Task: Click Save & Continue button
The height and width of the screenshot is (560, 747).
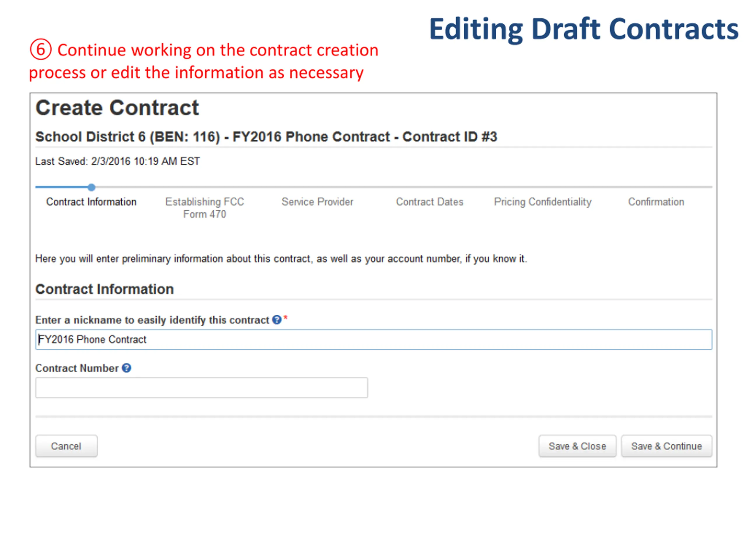Action: (667, 446)
